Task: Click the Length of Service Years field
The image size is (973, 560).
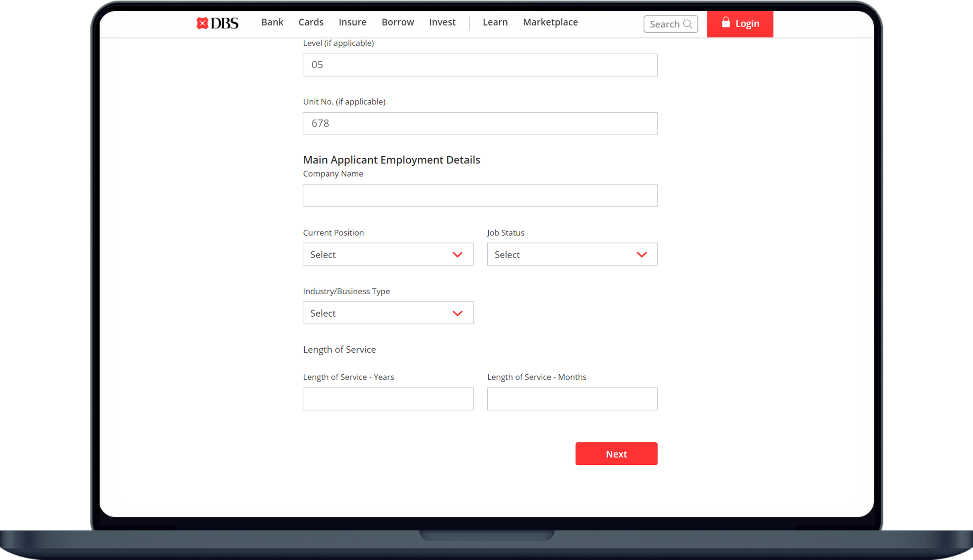Action: (388, 399)
